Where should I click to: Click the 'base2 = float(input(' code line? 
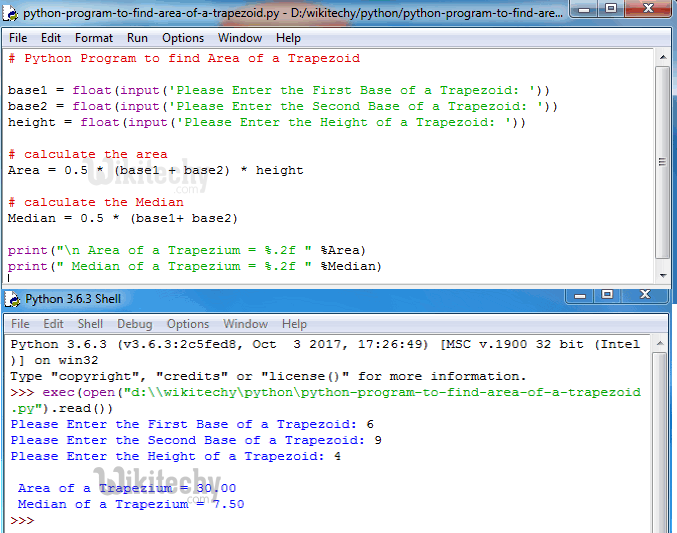[283, 106]
